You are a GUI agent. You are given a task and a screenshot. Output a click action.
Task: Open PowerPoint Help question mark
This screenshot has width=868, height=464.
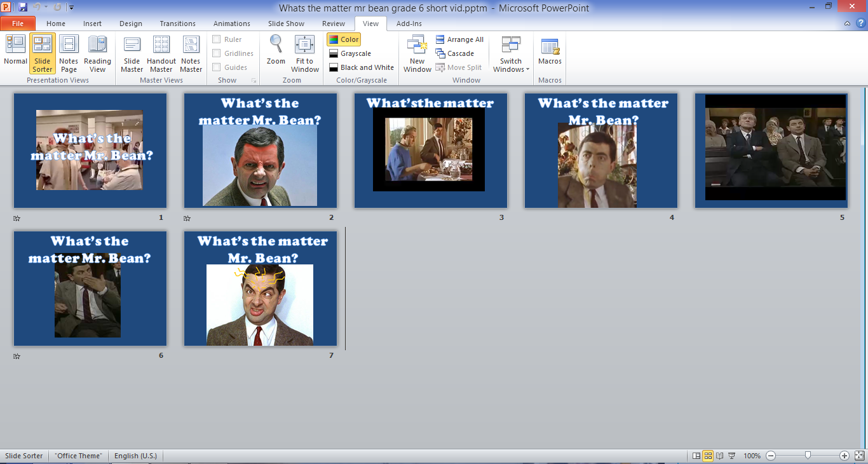860,24
